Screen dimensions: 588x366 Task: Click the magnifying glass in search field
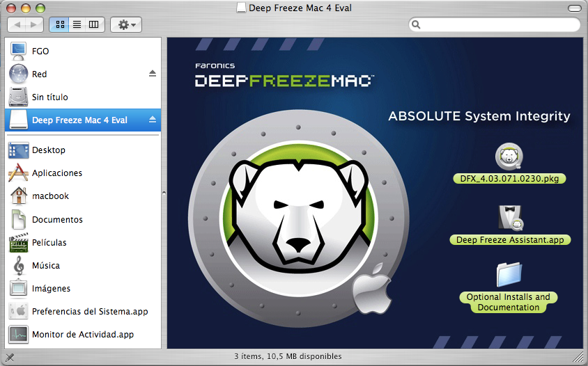[416, 25]
